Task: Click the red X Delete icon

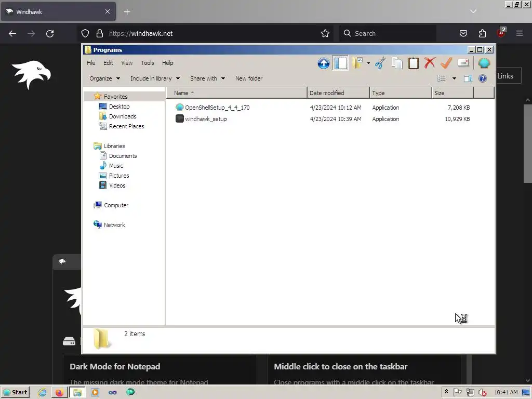Action: 430,63
